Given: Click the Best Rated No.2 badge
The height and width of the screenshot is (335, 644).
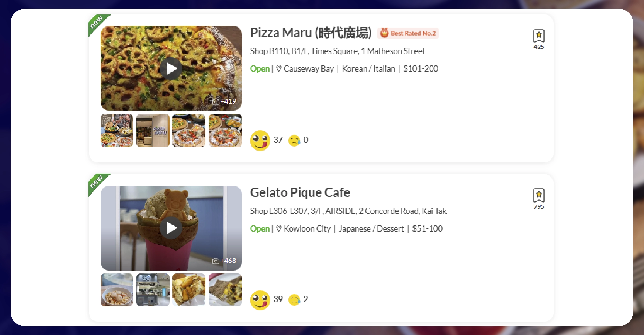Looking at the screenshot, I should 408,33.
